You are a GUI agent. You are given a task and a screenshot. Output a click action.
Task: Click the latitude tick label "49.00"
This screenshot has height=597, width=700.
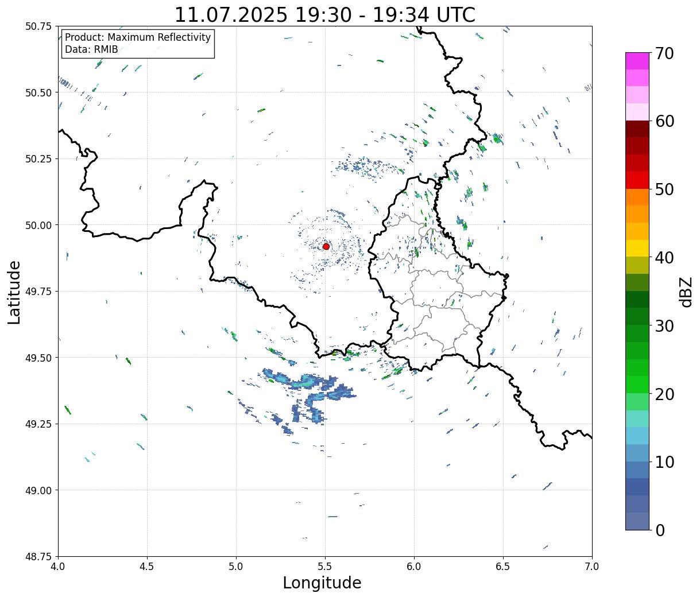tap(38, 490)
